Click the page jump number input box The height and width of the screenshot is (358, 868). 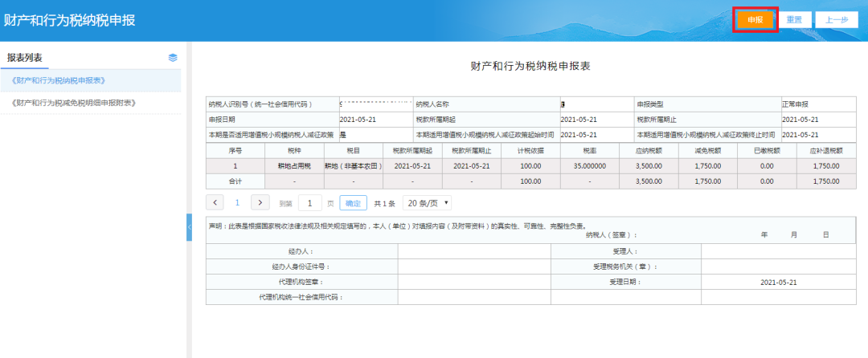click(x=309, y=203)
